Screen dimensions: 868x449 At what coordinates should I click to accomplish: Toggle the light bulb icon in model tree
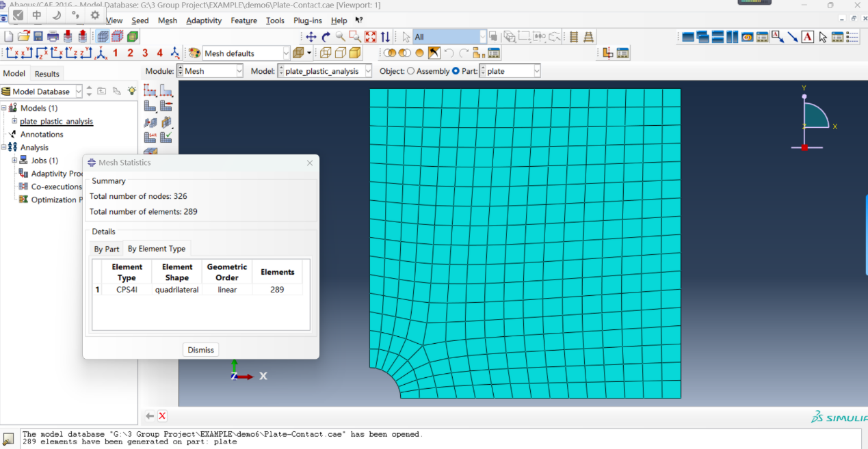131,91
